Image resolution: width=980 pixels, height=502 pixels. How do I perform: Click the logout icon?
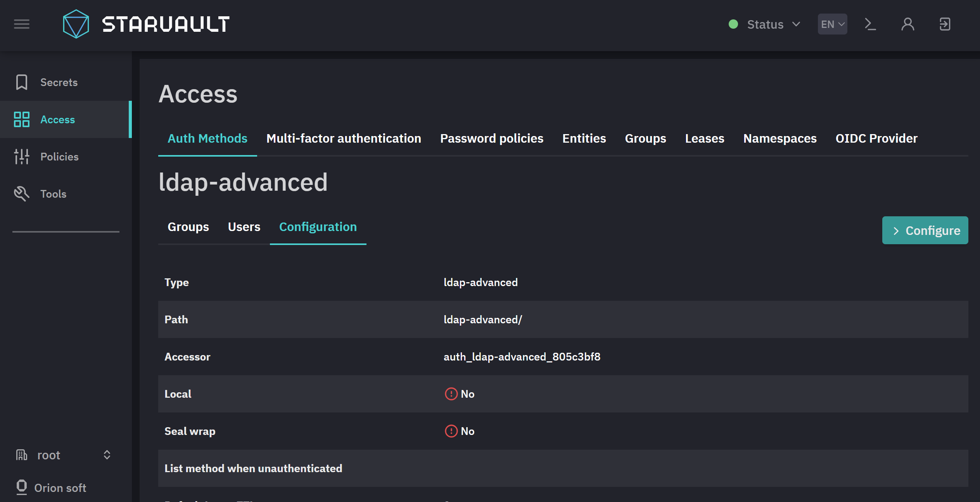click(945, 24)
